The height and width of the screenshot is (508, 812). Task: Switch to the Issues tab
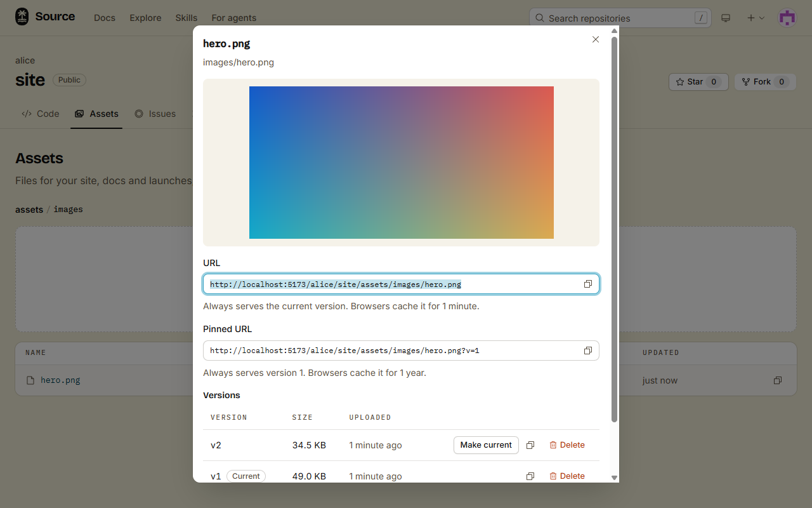click(x=155, y=114)
